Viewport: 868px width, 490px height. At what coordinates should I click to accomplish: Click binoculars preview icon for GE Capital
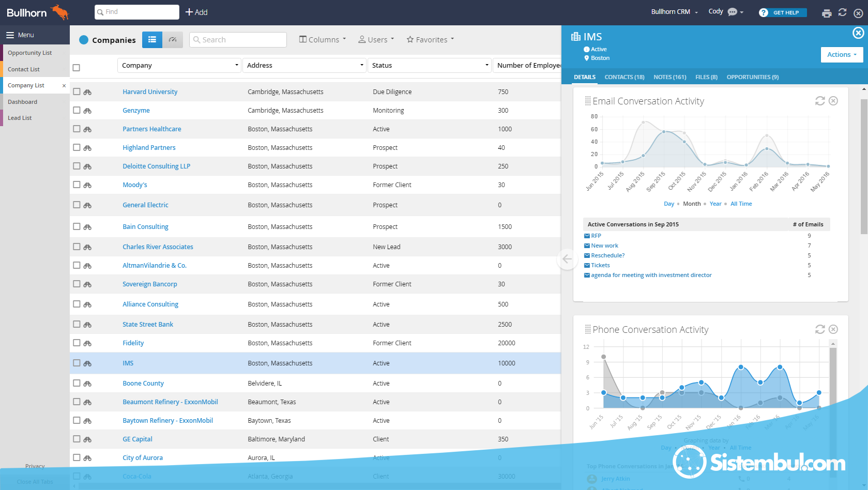pos(87,439)
